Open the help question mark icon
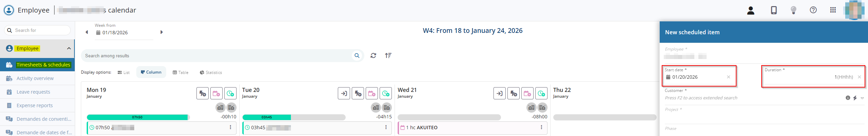 click(x=813, y=10)
